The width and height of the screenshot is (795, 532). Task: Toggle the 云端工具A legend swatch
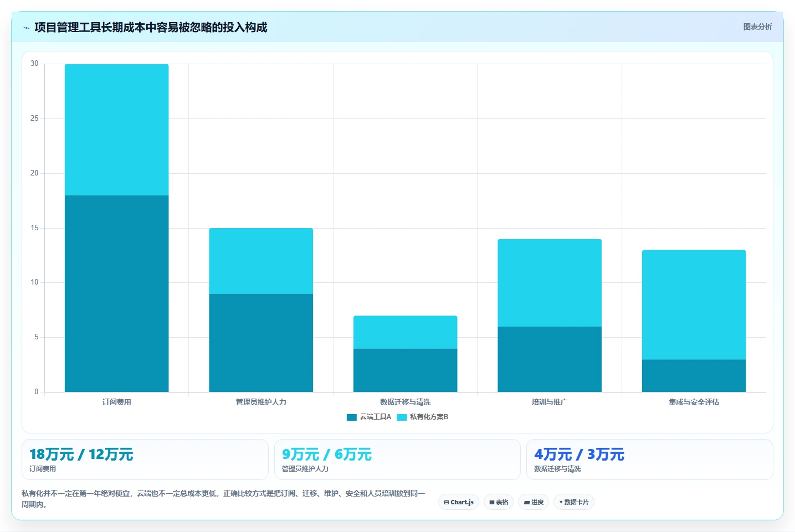(x=352, y=417)
